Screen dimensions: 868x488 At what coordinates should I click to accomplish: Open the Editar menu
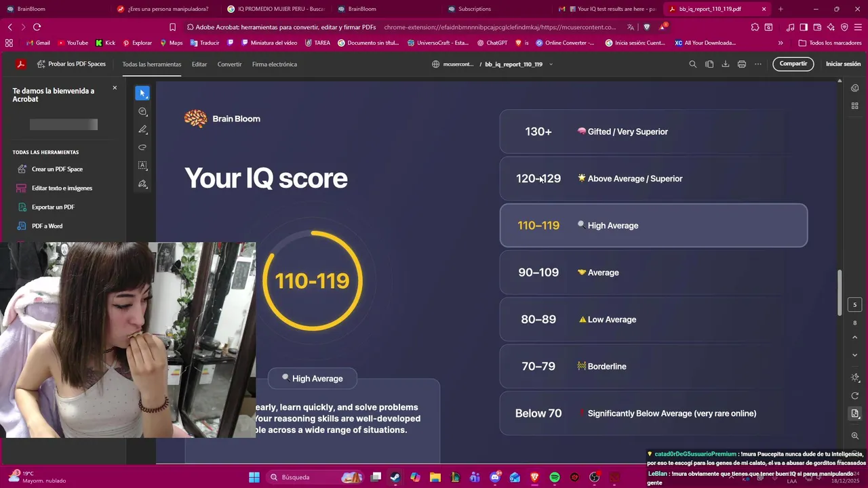[199, 64]
